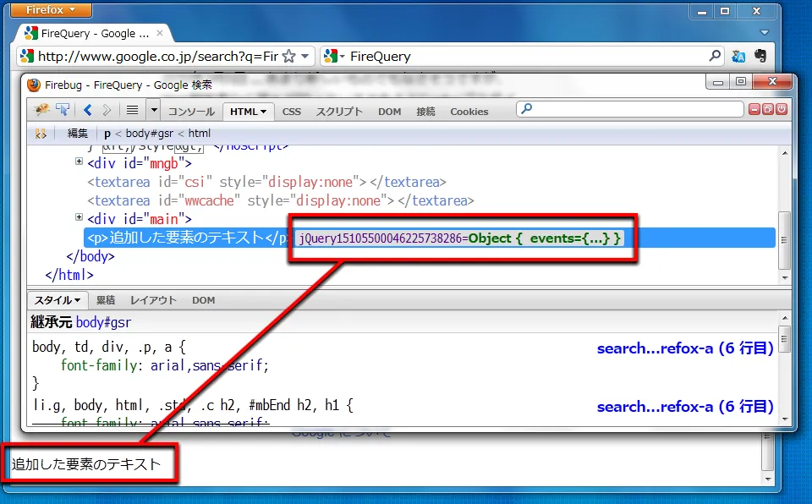This screenshot has height=504, width=812.
Task: Click the search magnifier in the FireQuery search field
Action: pos(715,55)
